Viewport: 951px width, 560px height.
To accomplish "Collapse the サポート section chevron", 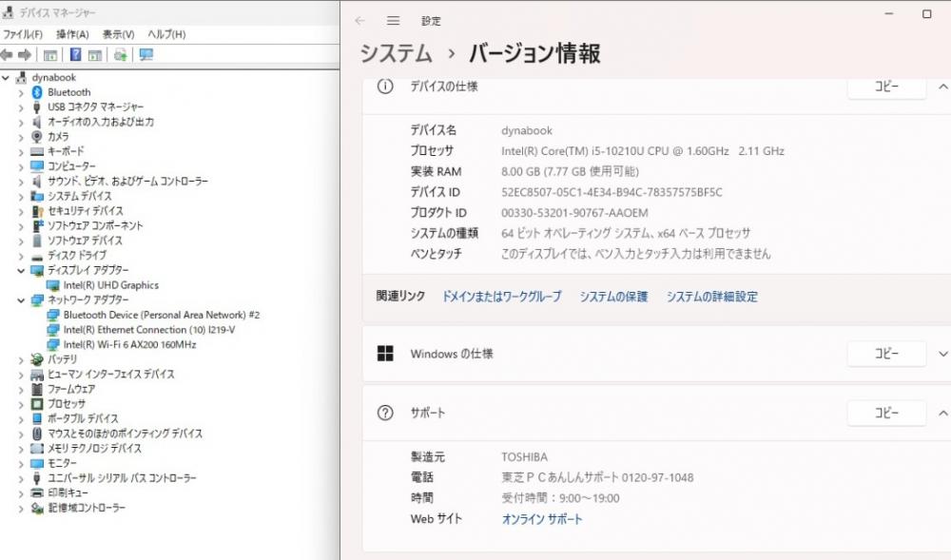I will (942, 413).
